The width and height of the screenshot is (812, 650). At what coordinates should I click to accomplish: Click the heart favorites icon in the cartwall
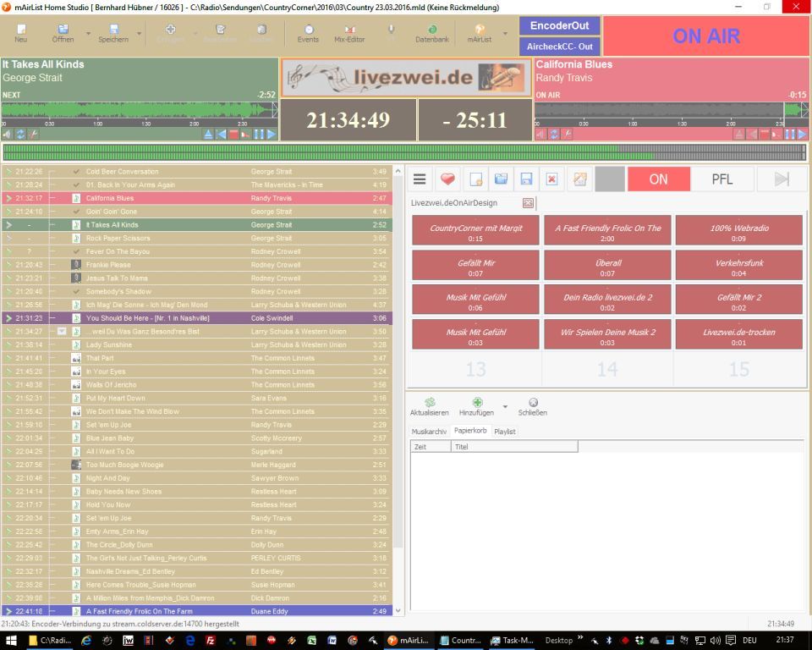[x=447, y=179]
